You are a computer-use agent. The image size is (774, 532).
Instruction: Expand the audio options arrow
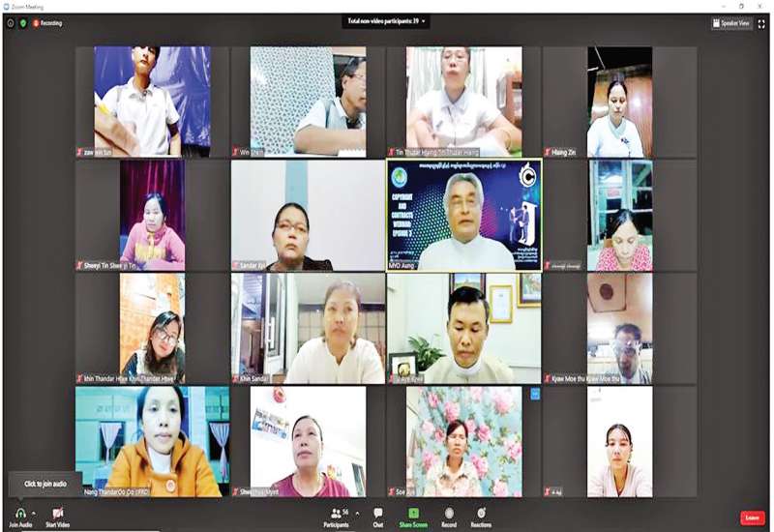pyautogui.click(x=34, y=513)
